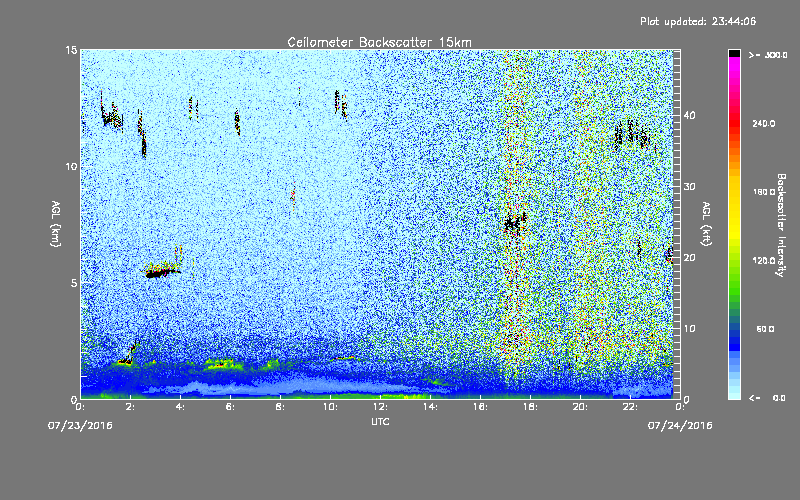Click the '20:' hour tick label
Image resolution: width=800 pixels, height=500 pixels.
(580, 407)
